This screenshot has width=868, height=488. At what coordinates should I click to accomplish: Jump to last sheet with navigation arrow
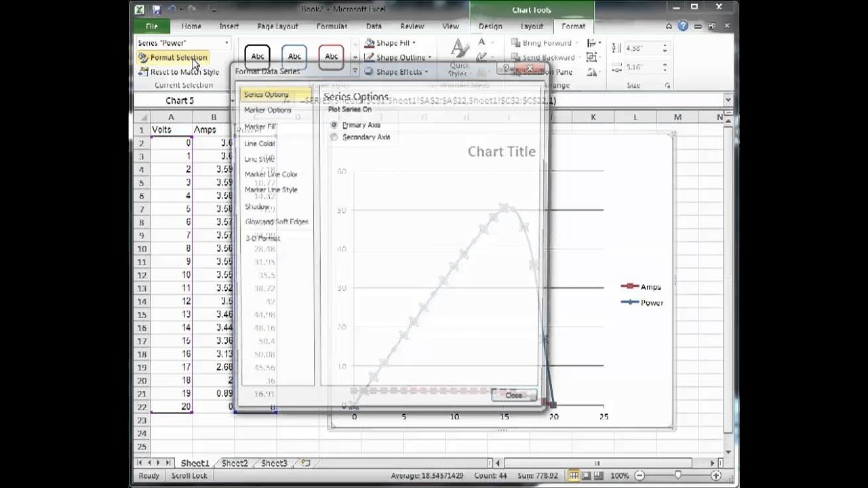[170, 464]
